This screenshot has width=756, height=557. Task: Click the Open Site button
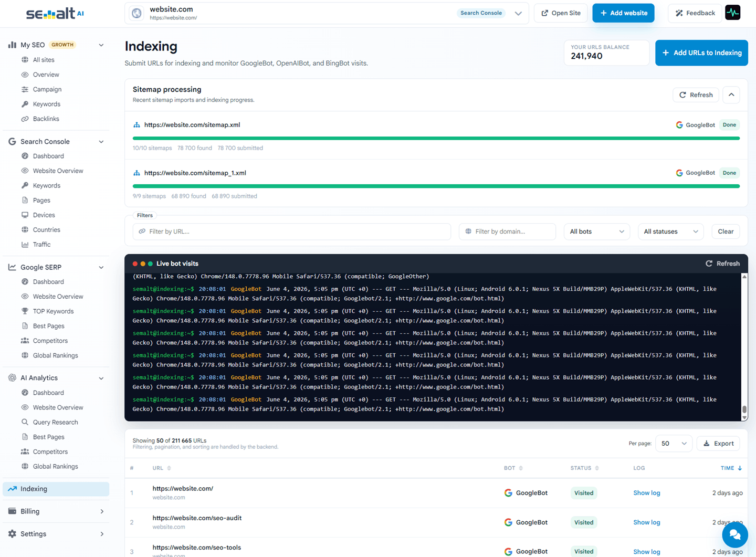point(561,13)
